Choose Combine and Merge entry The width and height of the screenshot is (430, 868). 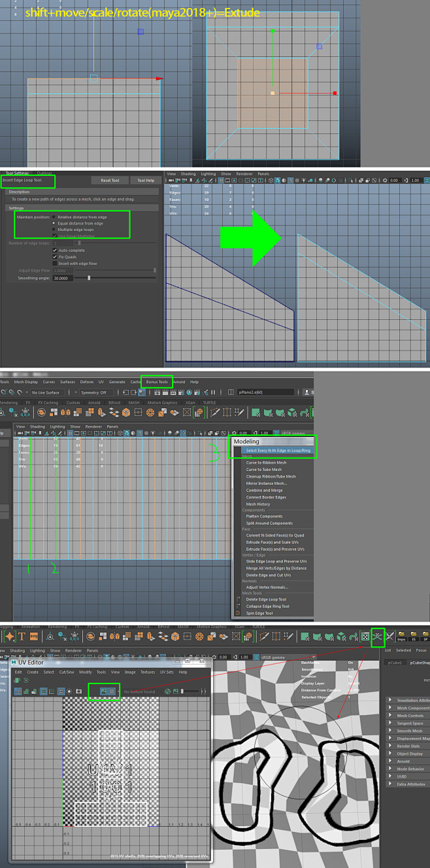point(263,490)
